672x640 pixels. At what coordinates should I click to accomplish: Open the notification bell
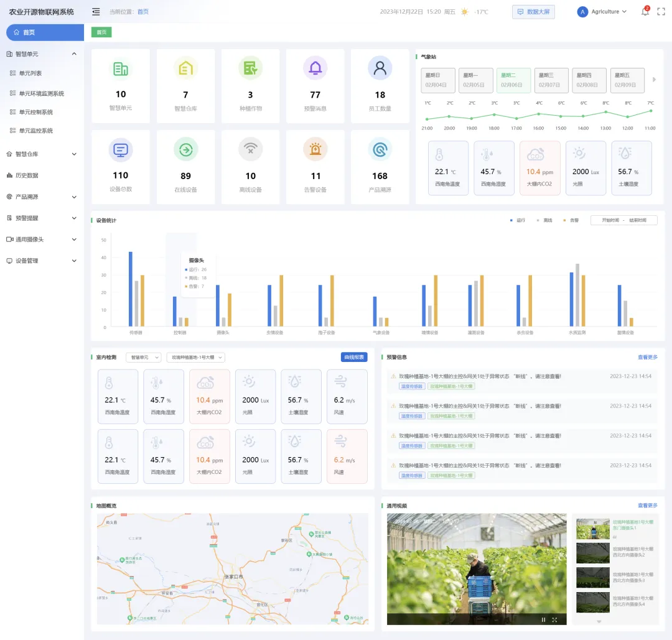tap(645, 12)
